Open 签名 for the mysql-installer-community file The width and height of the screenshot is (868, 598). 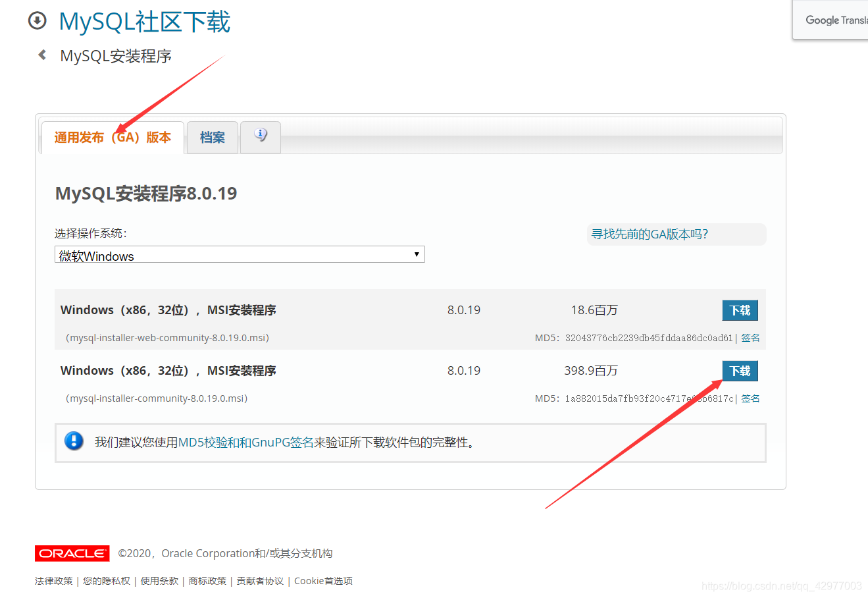coord(750,398)
